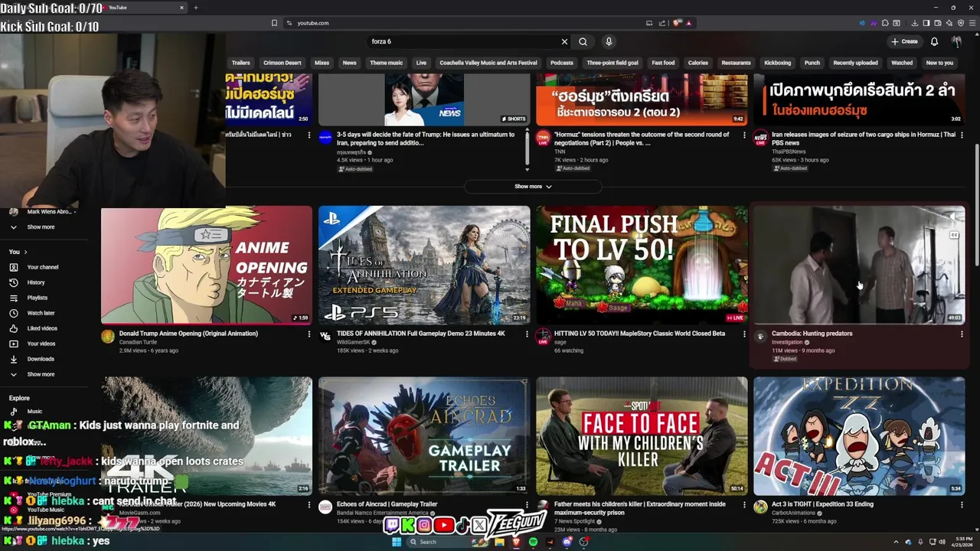Open Liked videos in the sidebar
The image size is (980, 551).
point(42,328)
